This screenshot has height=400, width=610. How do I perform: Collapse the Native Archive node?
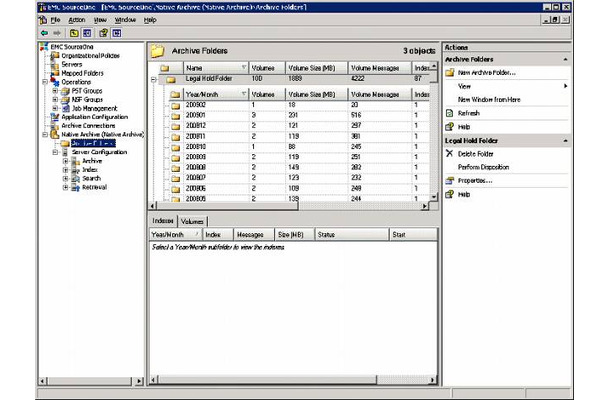click(45, 135)
